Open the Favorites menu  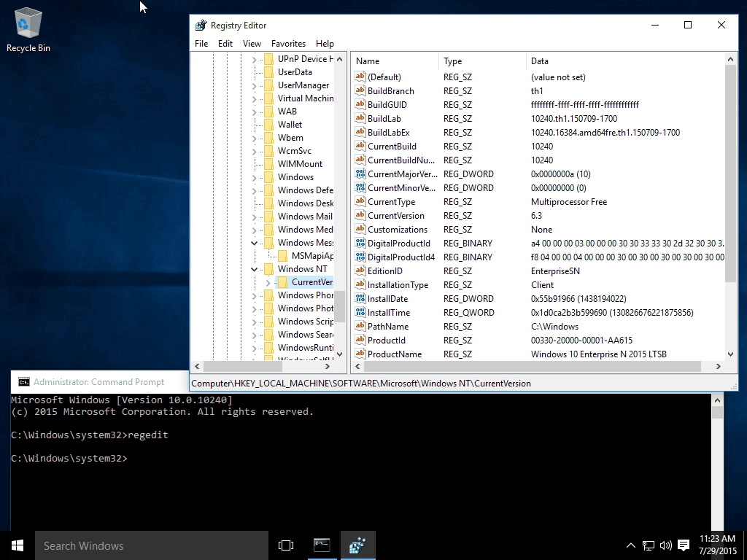point(288,43)
